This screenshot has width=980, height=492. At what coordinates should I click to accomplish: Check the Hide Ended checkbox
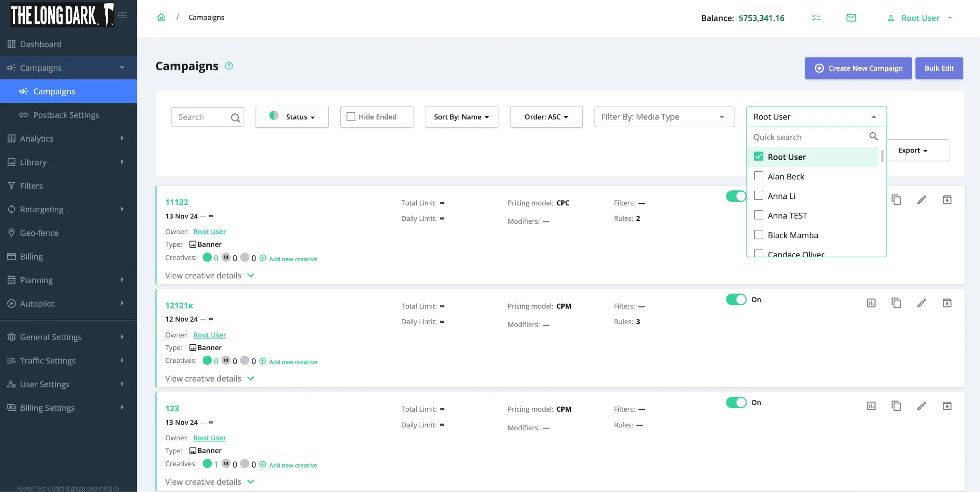click(x=351, y=117)
